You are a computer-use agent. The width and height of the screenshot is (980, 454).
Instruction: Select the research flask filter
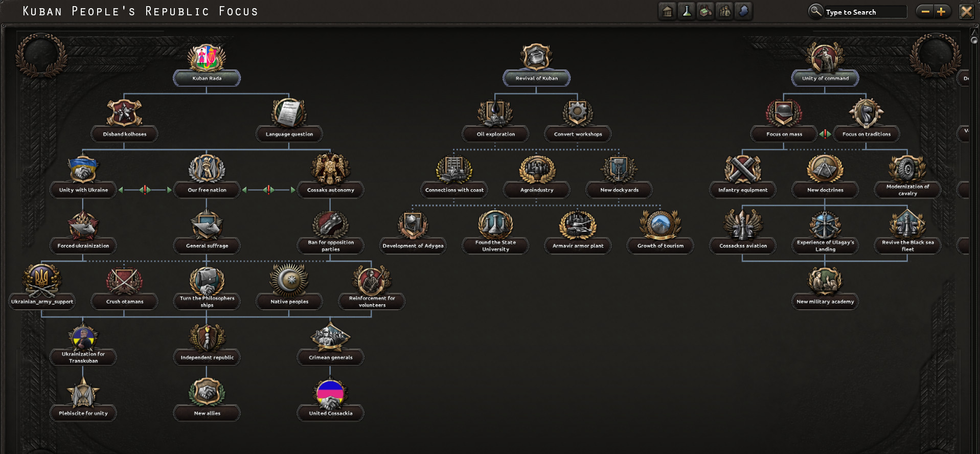click(687, 11)
